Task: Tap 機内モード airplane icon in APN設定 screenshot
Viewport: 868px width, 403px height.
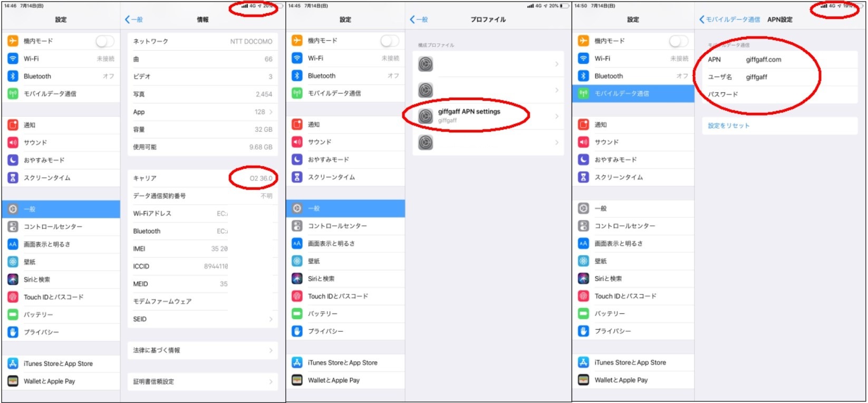Action: coord(583,41)
